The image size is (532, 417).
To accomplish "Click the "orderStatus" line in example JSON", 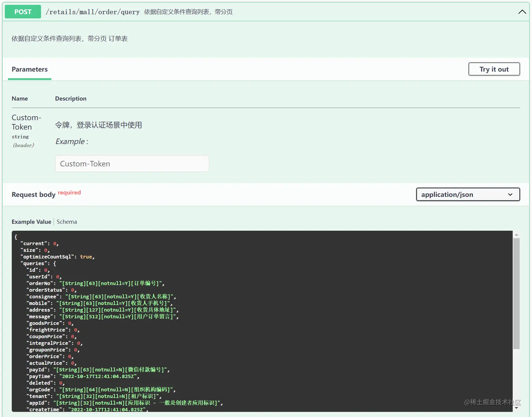I will (x=51, y=290).
